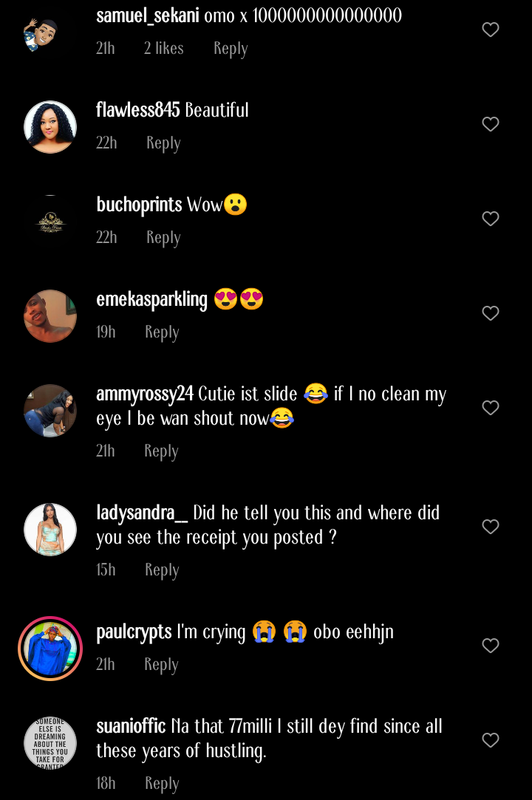The width and height of the screenshot is (532, 800).
Task: Reply to ladysandra__'s comment
Action: [162, 570]
